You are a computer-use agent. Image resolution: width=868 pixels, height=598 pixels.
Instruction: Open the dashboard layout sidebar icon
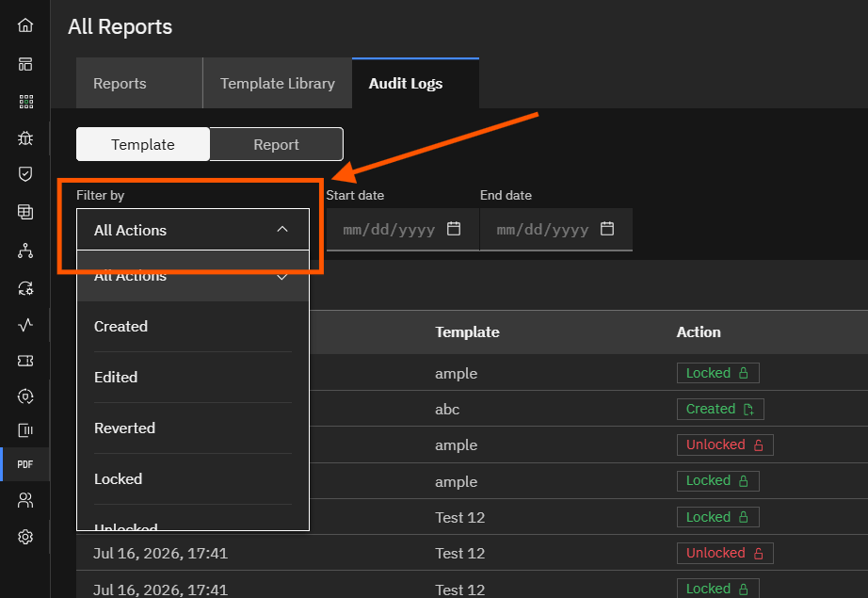tap(24, 64)
